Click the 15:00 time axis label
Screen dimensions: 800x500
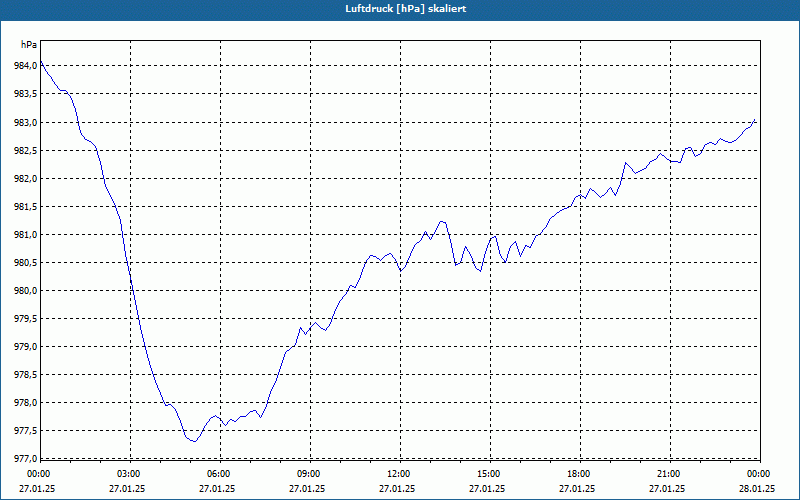490,474
